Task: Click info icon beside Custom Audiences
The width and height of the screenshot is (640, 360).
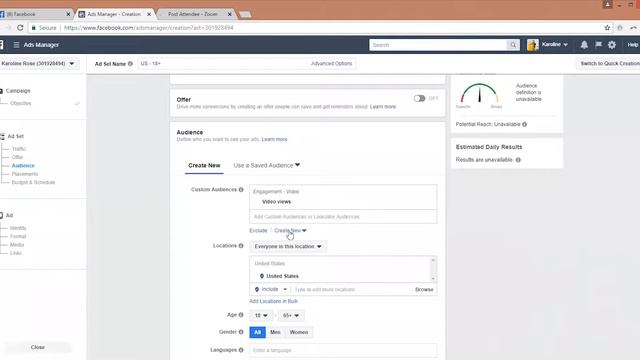Action: tap(241, 189)
